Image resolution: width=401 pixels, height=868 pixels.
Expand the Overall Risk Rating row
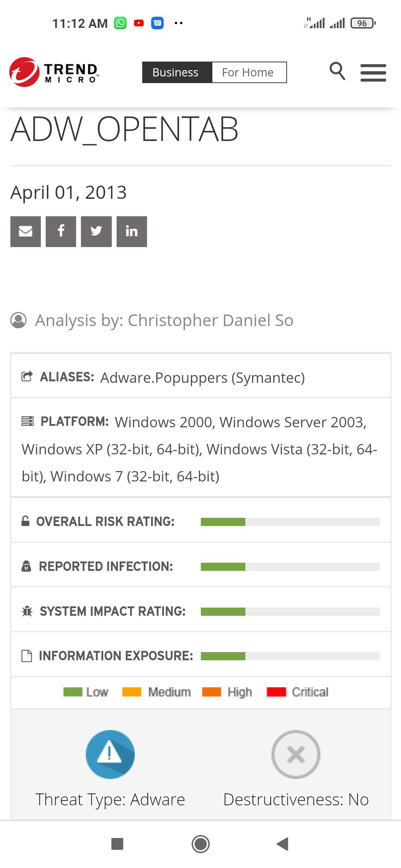(200, 521)
